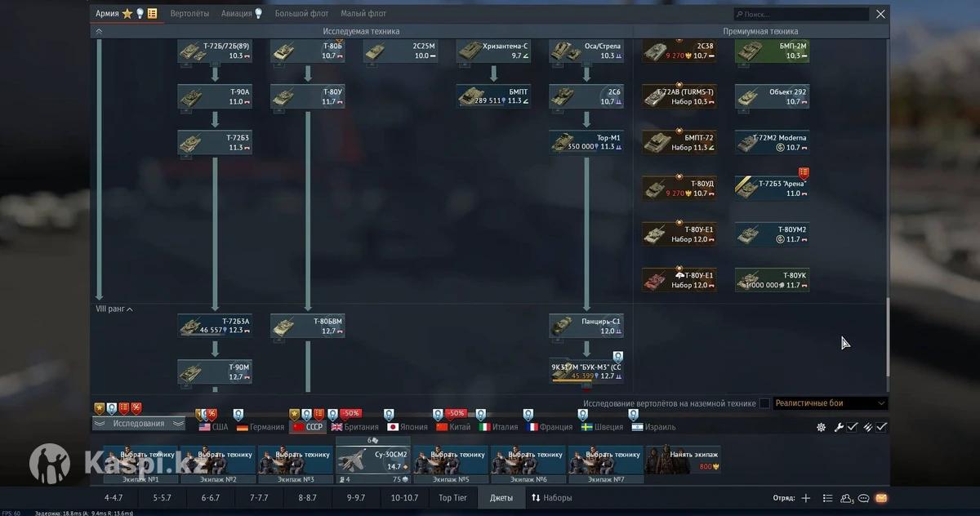Open the settings gear icon
Image resolution: width=980 pixels, height=516 pixels.
[821, 427]
